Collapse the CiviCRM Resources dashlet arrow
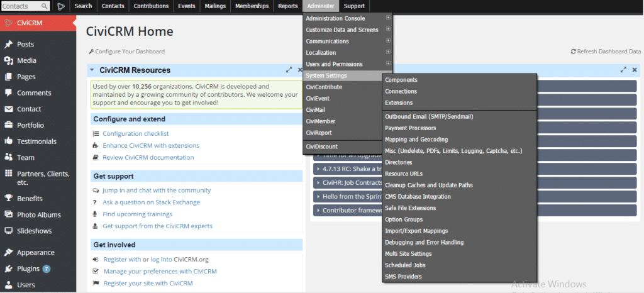The height and width of the screenshot is (293, 644). [x=92, y=70]
